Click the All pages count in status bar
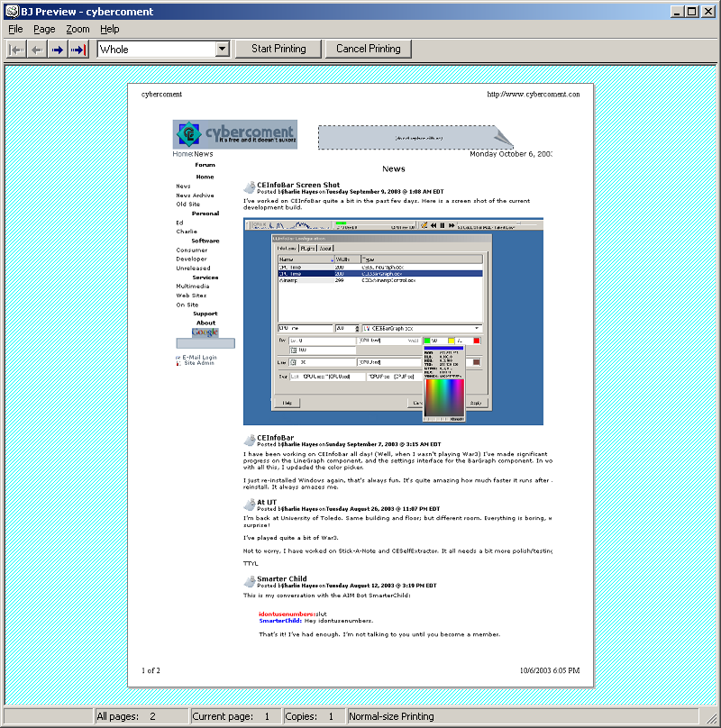The width and height of the screenshot is (721, 728). (x=141, y=716)
